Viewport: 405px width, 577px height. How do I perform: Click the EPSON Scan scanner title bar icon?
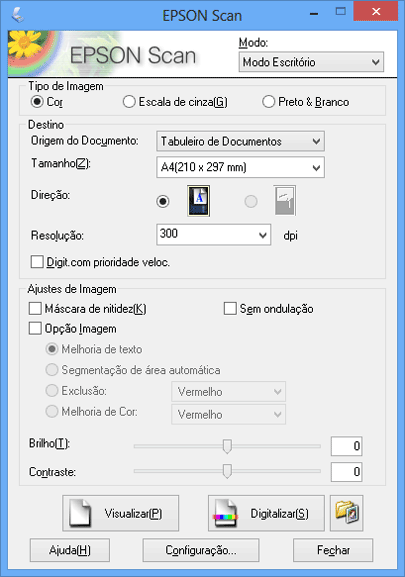coord(18,14)
